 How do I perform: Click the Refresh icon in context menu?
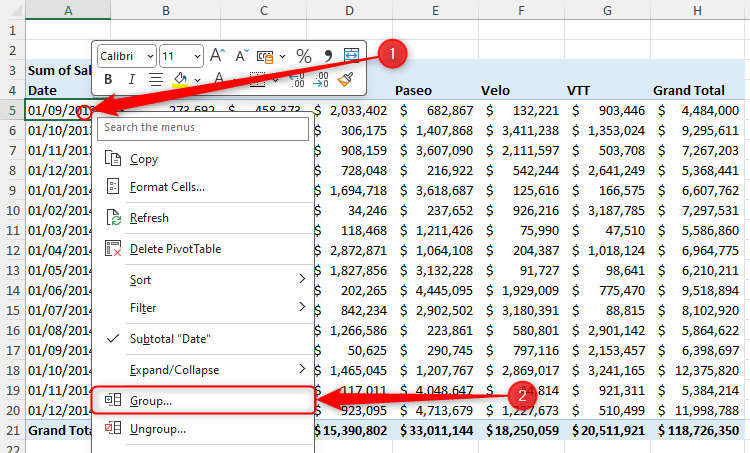(113, 218)
